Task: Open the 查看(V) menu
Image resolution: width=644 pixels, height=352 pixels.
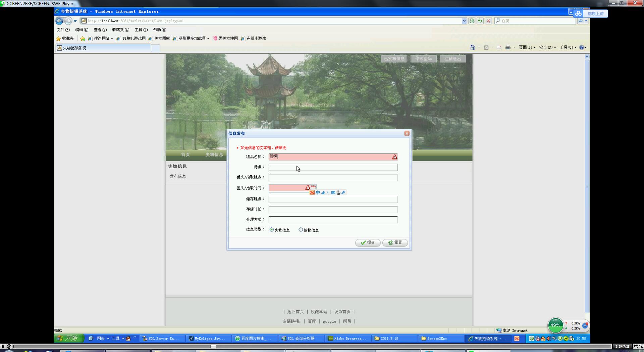Action: (x=100, y=30)
